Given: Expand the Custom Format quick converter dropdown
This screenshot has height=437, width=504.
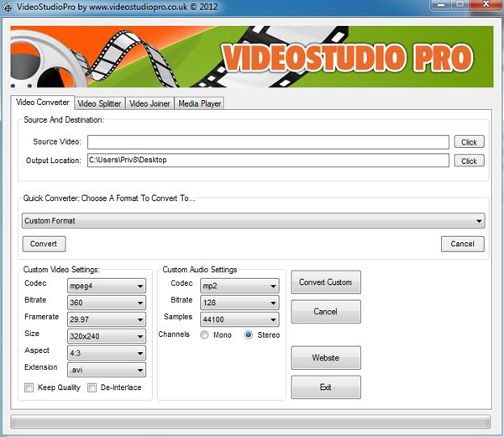Looking at the screenshot, I should [x=254, y=220].
